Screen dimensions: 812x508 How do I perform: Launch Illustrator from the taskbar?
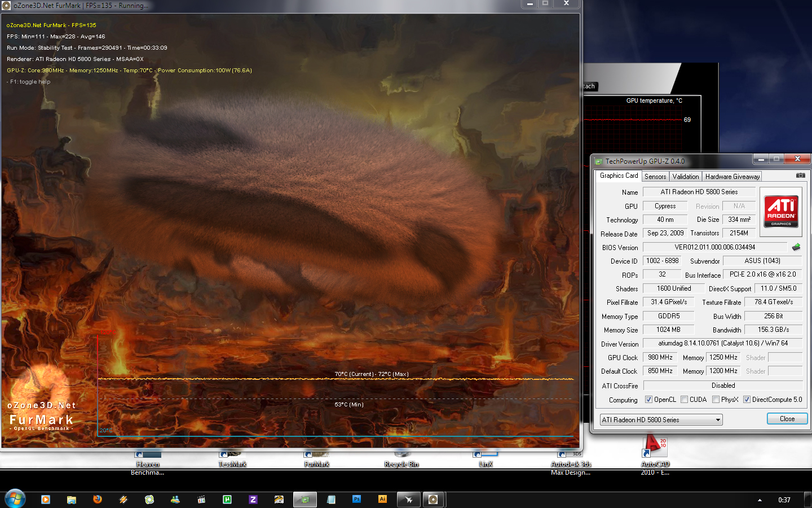pos(383,499)
